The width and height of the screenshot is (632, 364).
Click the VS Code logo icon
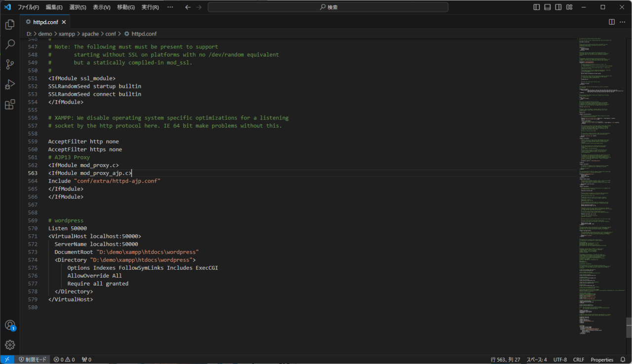(7, 7)
